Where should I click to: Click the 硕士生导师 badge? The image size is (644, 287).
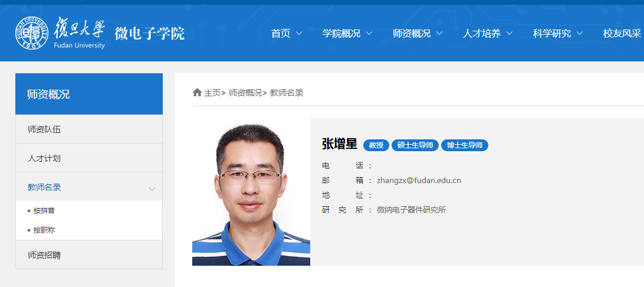pyautogui.click(x=415, y=145)
